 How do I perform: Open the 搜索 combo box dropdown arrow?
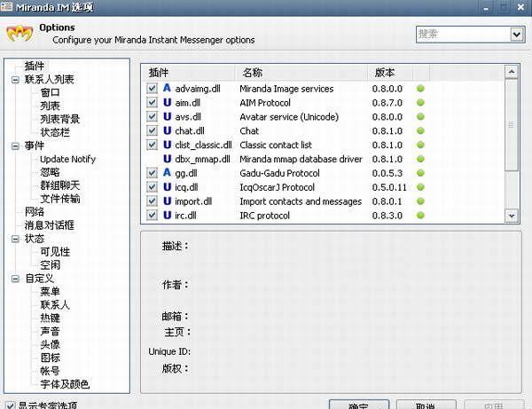click(517, 35)
